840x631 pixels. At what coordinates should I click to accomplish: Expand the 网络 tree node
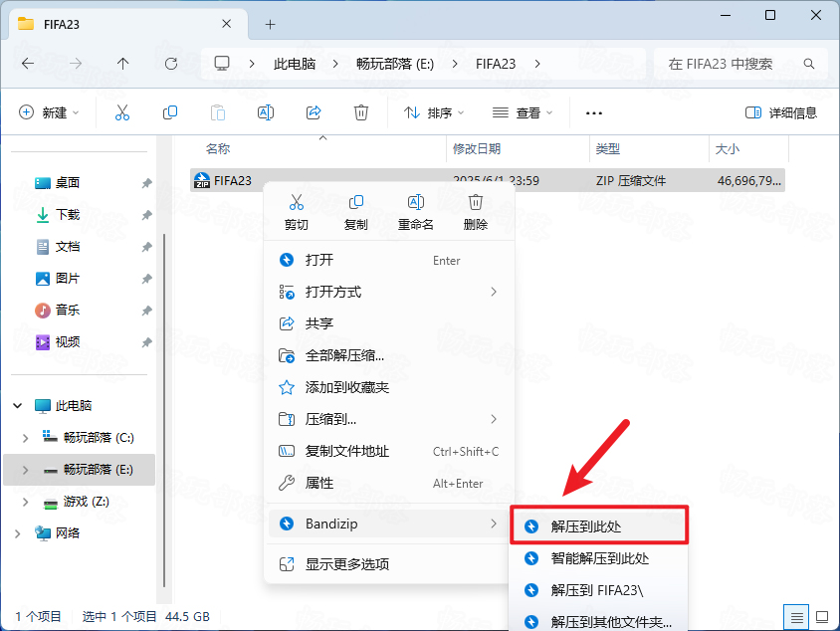click(18, 533)
